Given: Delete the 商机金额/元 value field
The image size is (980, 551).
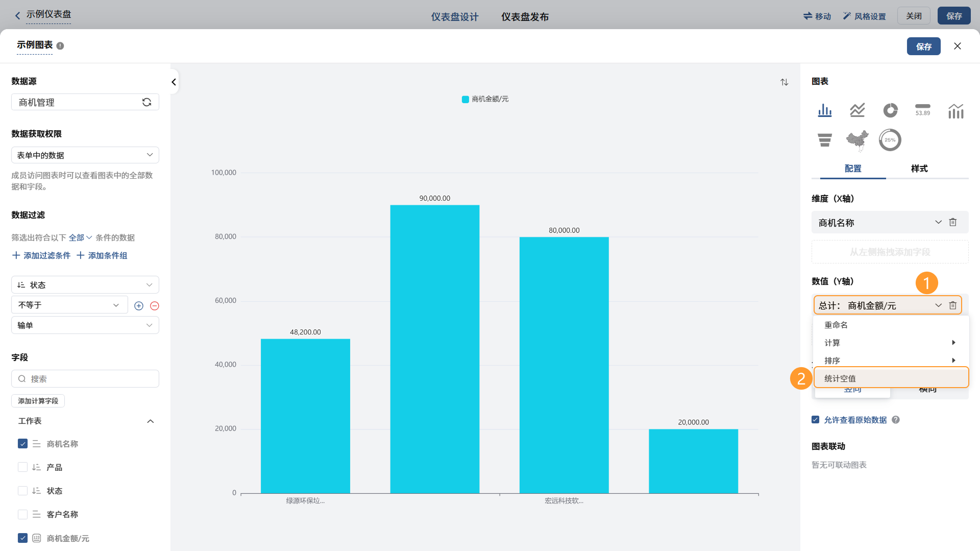Looking at the screenshot, I should tap(953, 305).
